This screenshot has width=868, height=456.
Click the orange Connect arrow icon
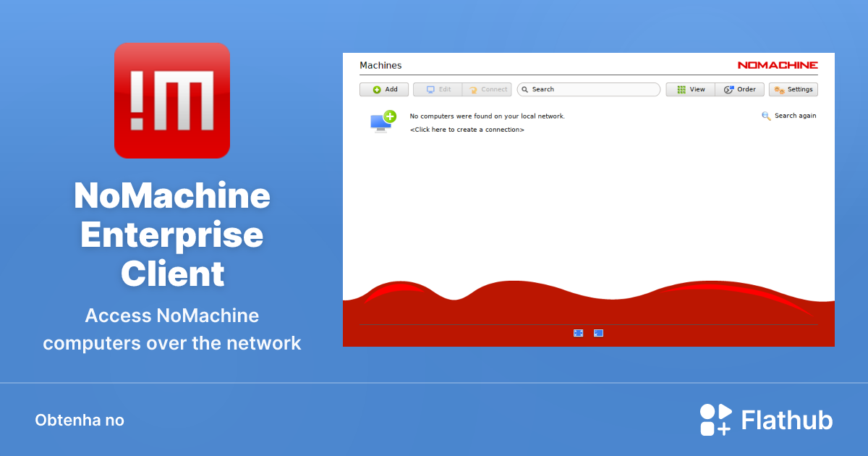tap(473, 89)
